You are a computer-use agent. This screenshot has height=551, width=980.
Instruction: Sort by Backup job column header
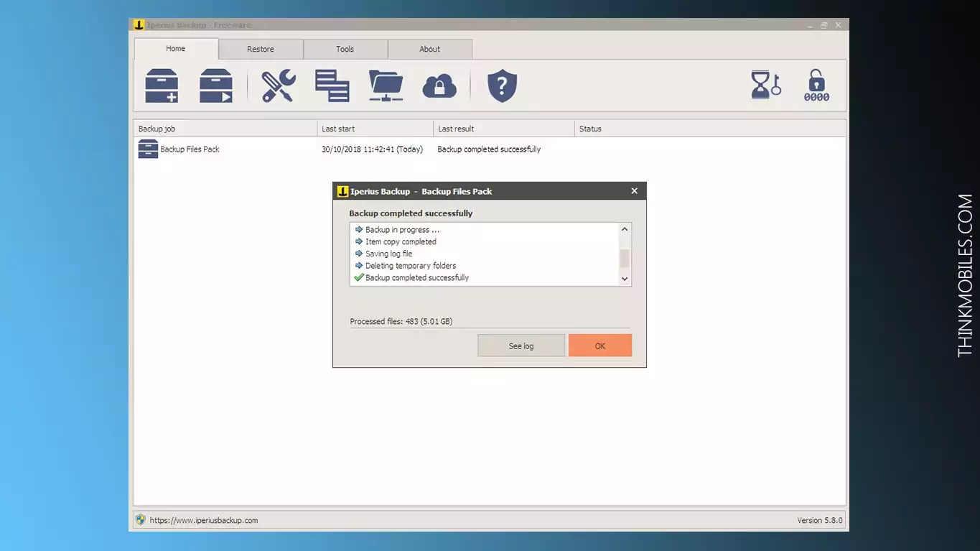pos(225,129)
